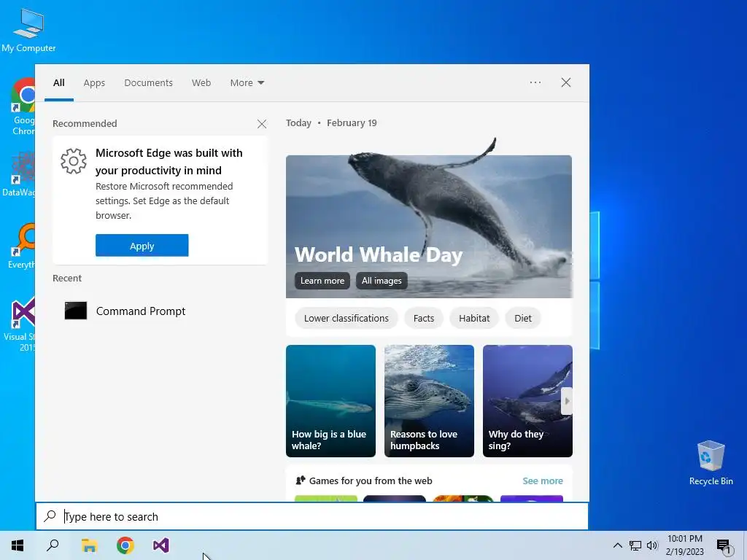Open Command Prompt recent entry text
The width and height of the screenshot is (747, 560).
tap(141, 311)
